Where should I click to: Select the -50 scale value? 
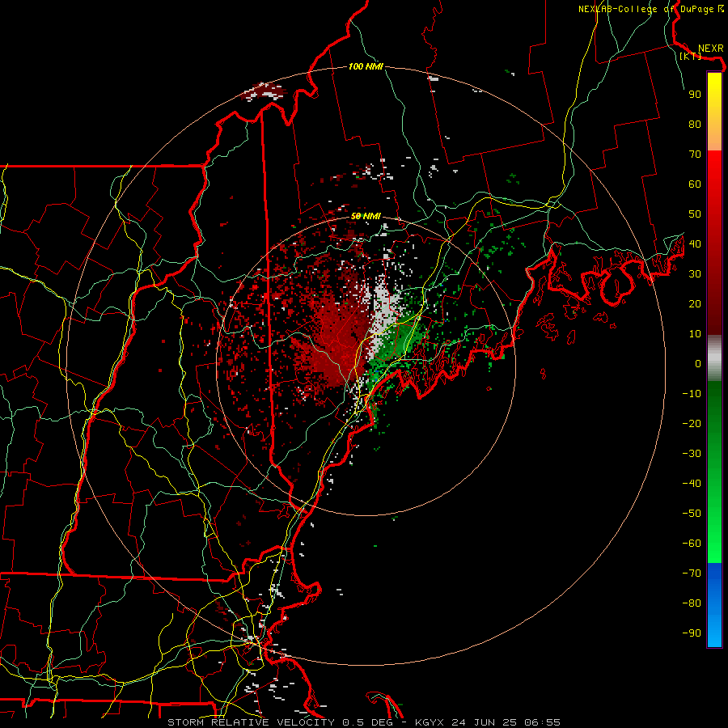click(692, 513)
